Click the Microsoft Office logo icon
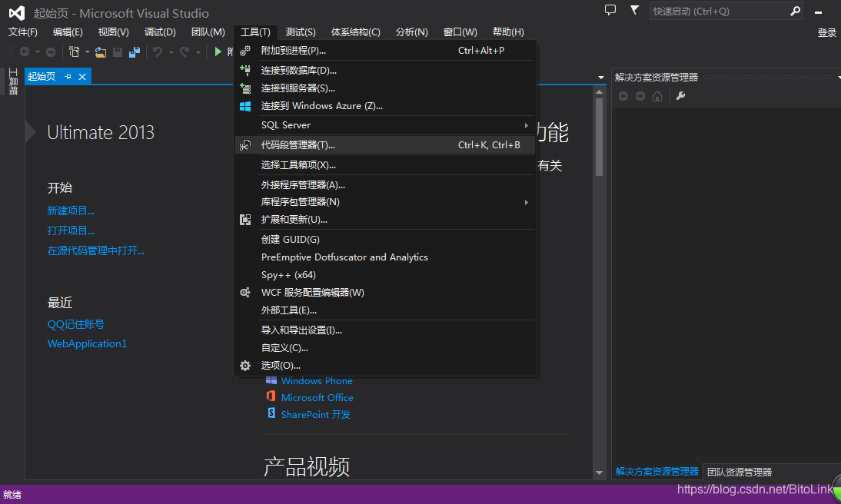 [271, 396]
